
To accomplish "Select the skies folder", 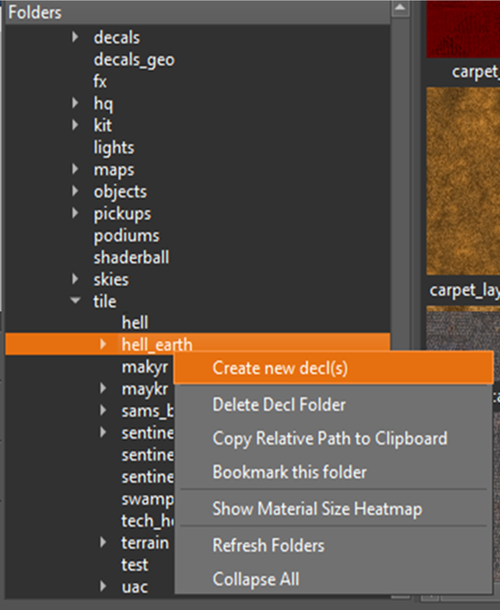I will point(111,279).
